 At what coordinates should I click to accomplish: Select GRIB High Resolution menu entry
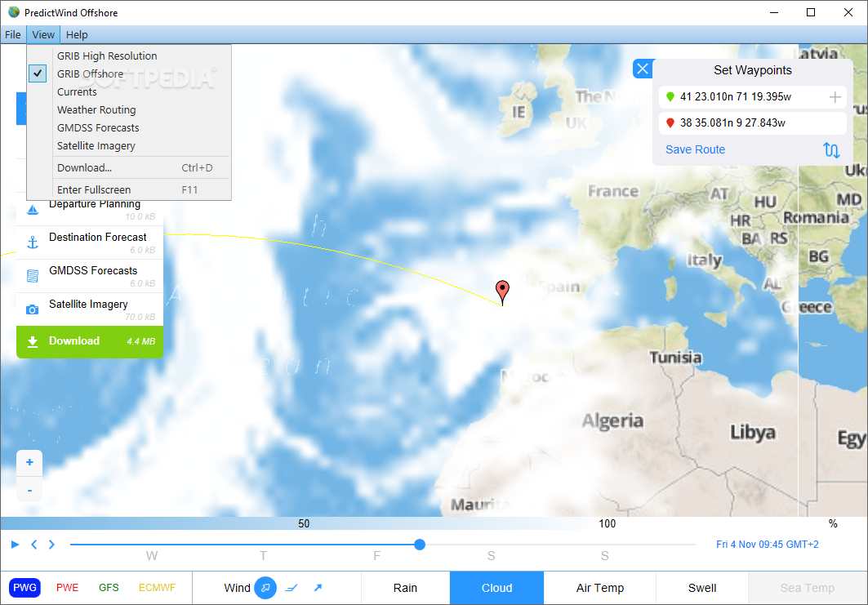coord(129,56)
